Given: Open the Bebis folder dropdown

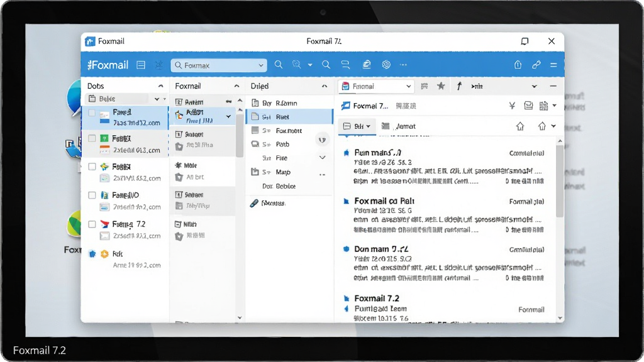Looking at the screenshot, I should pos(157,99).
